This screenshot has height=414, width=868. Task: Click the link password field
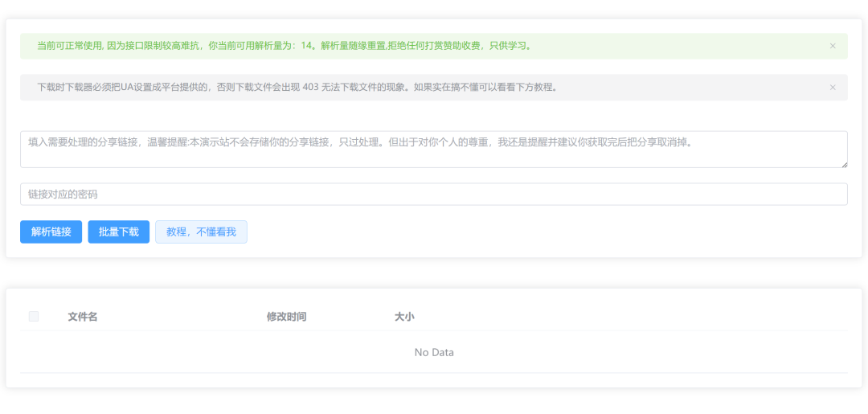(433, 195)
